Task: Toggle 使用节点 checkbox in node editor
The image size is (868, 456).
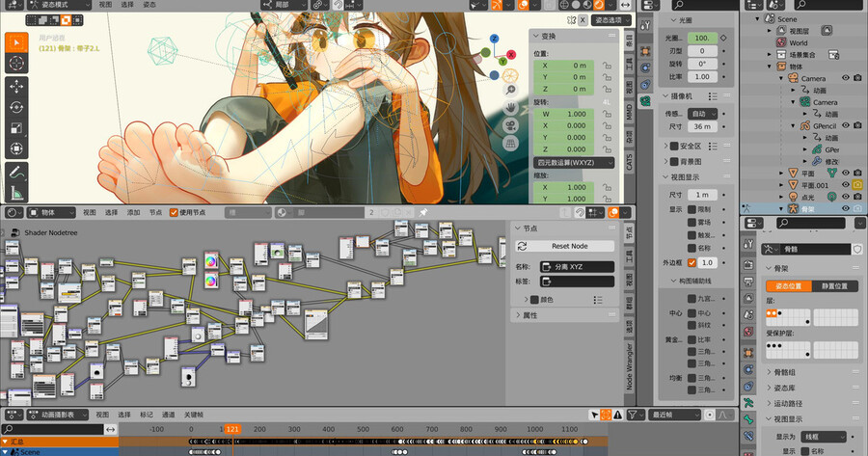Action: coord(174,212)
